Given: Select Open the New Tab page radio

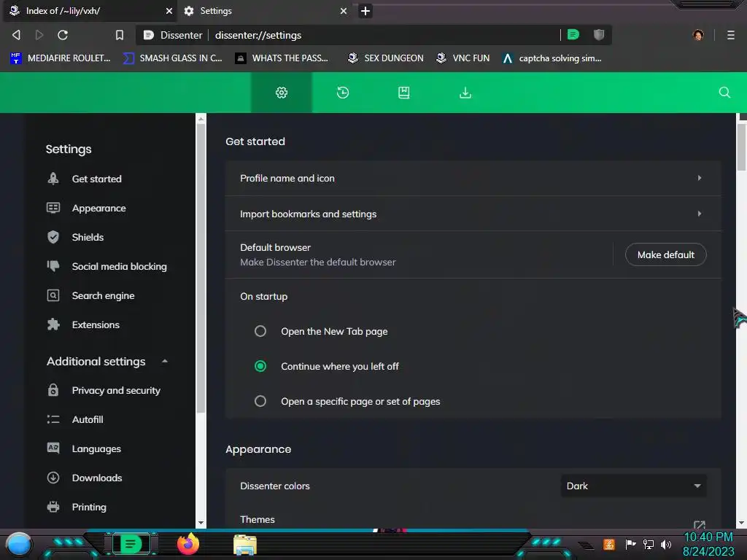Looking at the screenshot, I should [260, 331].
